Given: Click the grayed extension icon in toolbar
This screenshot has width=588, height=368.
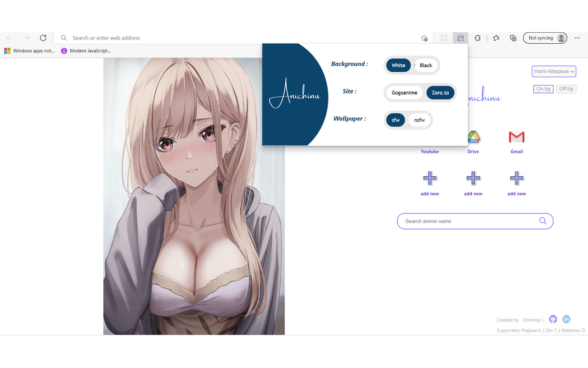Looking at the screenshot, I should tap(443, 38).
